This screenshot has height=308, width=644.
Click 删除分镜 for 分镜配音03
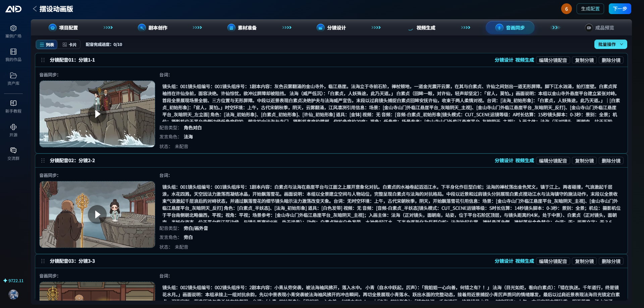click(611, 261)
